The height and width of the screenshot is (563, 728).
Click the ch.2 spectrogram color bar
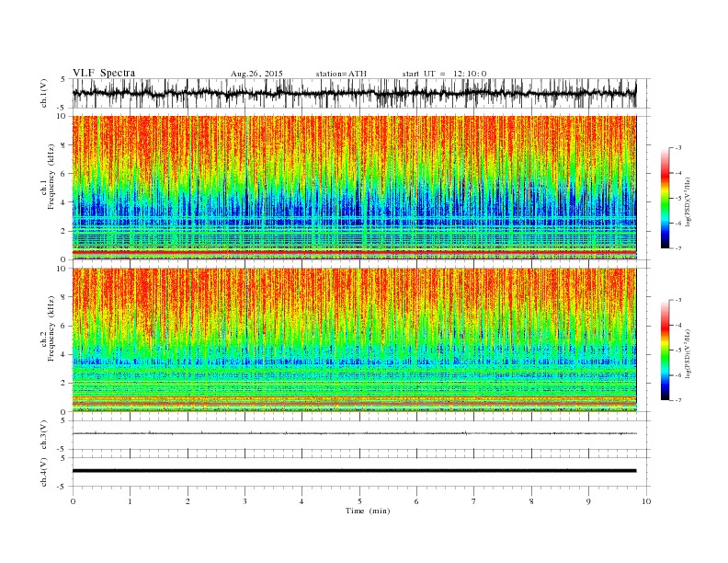pos(665,350)
